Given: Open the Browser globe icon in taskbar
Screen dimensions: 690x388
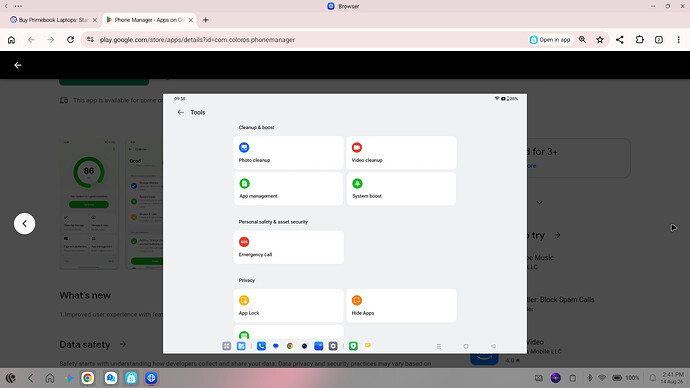Looking at the screenshot, I should coord(151,378).
